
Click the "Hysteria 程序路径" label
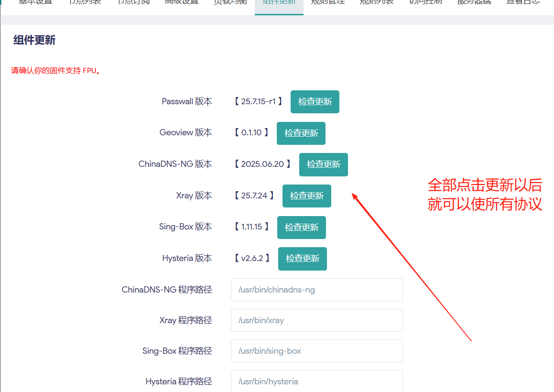179,381
